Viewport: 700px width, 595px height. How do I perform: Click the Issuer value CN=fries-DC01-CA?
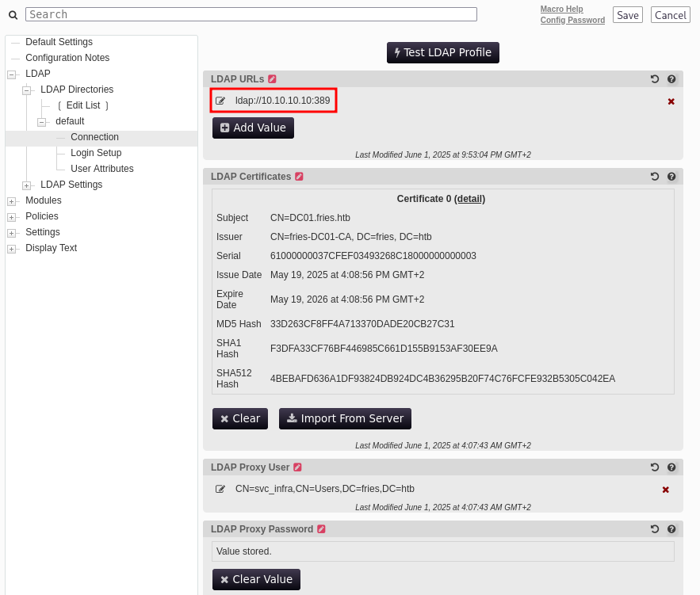pyautogui.click(x=351, y=237)
